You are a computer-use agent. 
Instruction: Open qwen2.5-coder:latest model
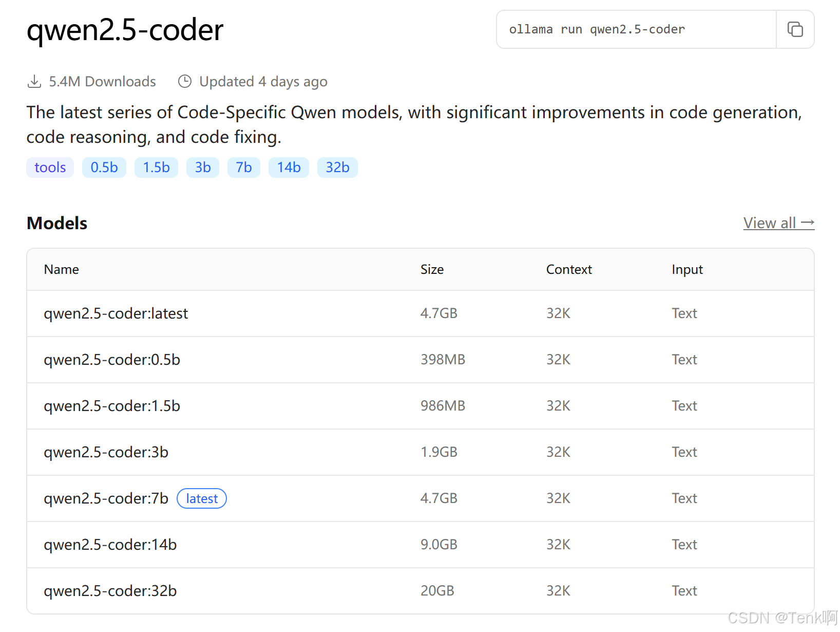click(116, 313)
